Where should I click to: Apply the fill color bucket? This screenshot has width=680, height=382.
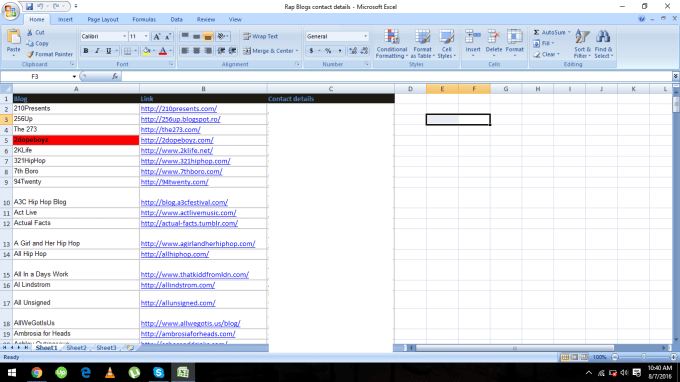point(147,51)
